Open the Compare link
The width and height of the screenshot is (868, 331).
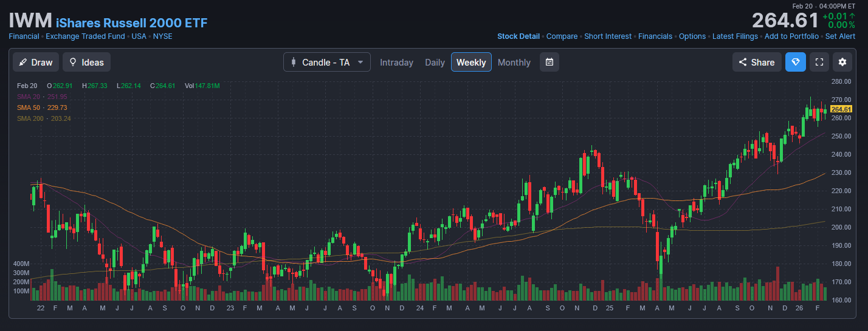point(562,36)
